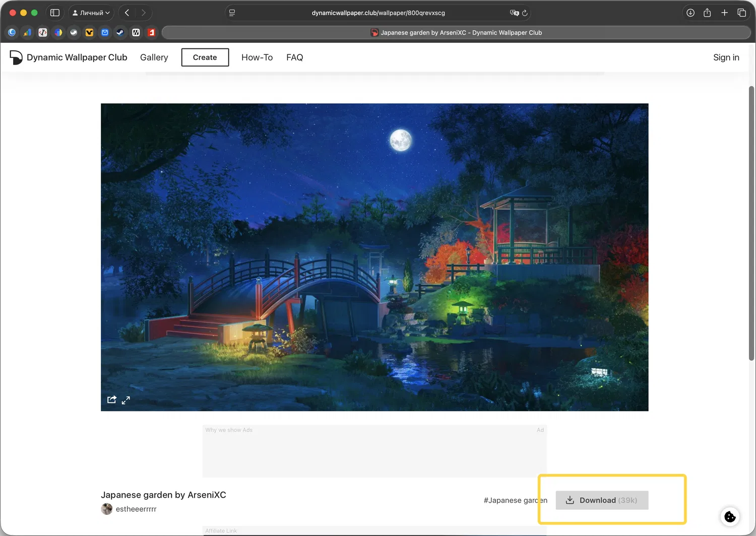Show the tab overview
The image size is (756, 536).
741,13
